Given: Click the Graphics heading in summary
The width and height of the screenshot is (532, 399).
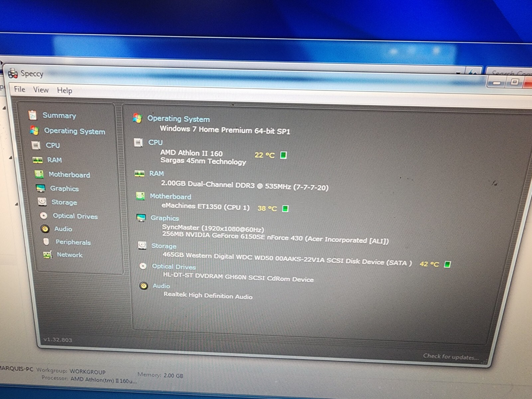Looking at the screenshot, I should (x=165, y=218).
